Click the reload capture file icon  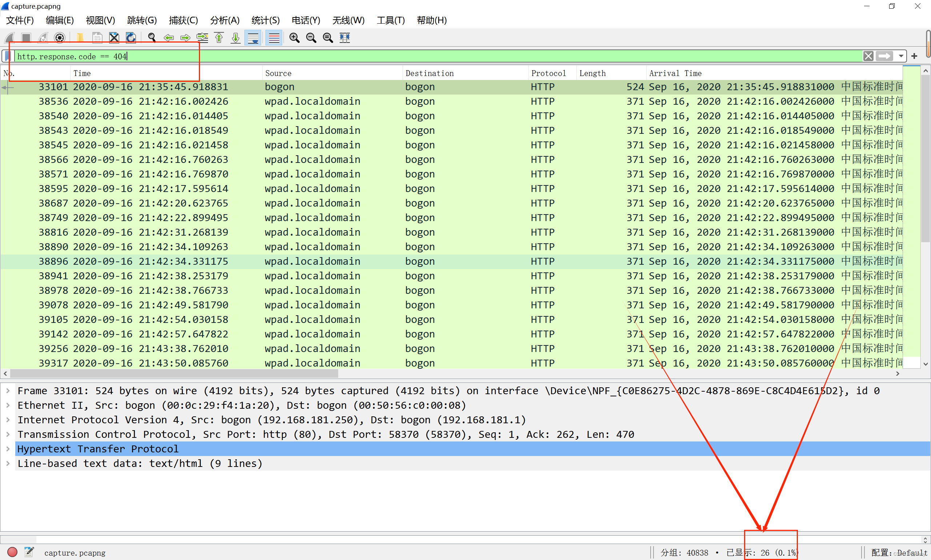tap(131, 38)
